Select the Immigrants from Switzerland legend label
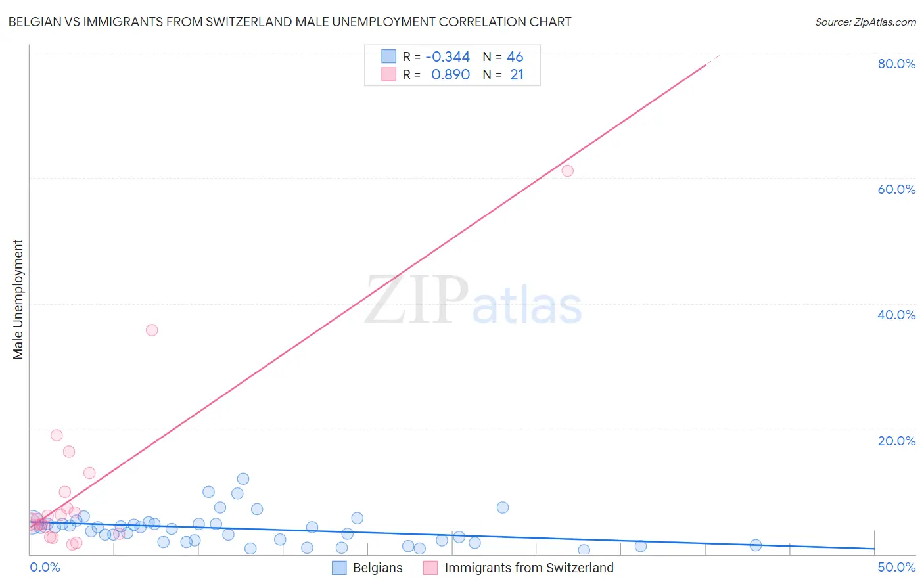The image size is (924, 586). [529, 568]
